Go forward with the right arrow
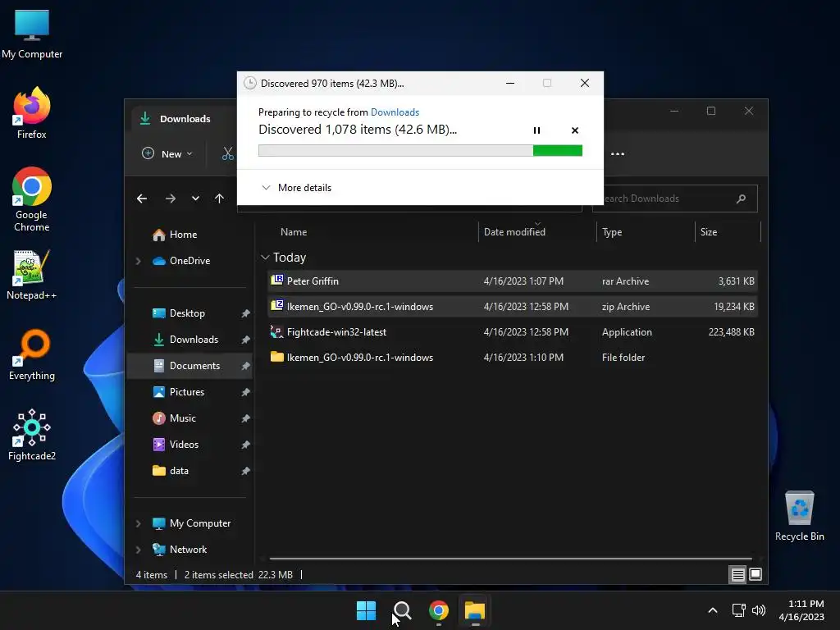This screenshot has height=630, width=840. (171, 199)
